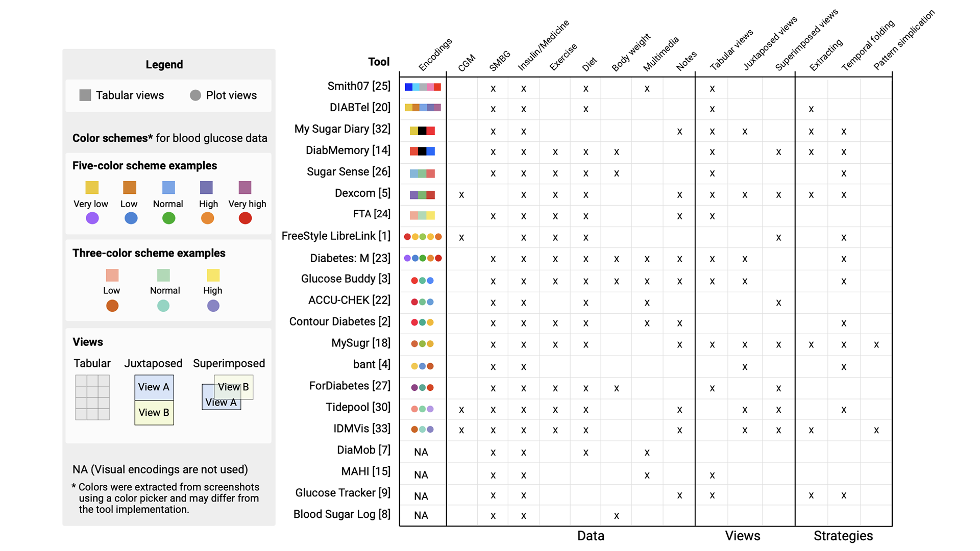Click the bant Juxtaposed views x mark
Viewport: 980px width, 551px height.
[x=745, y=367]
